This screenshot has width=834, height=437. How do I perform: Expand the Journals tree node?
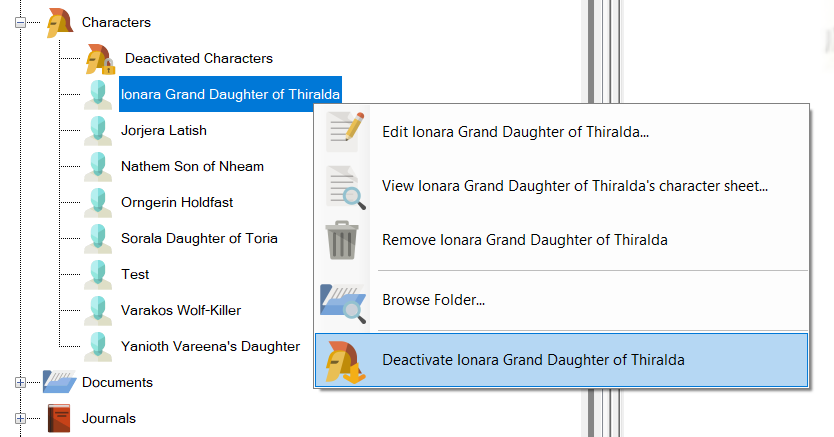click(21, 418)
